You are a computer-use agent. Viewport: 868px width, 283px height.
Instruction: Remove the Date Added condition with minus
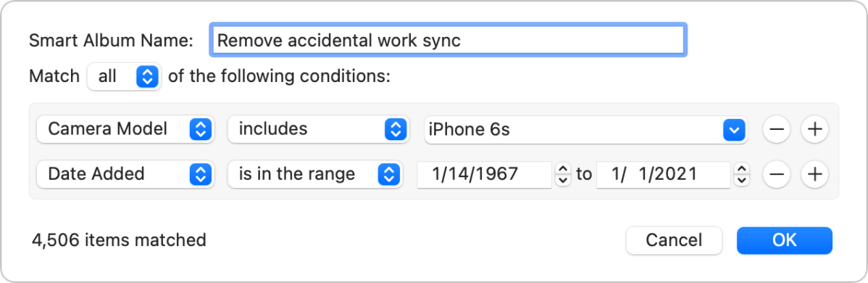[x=777, y=174]
